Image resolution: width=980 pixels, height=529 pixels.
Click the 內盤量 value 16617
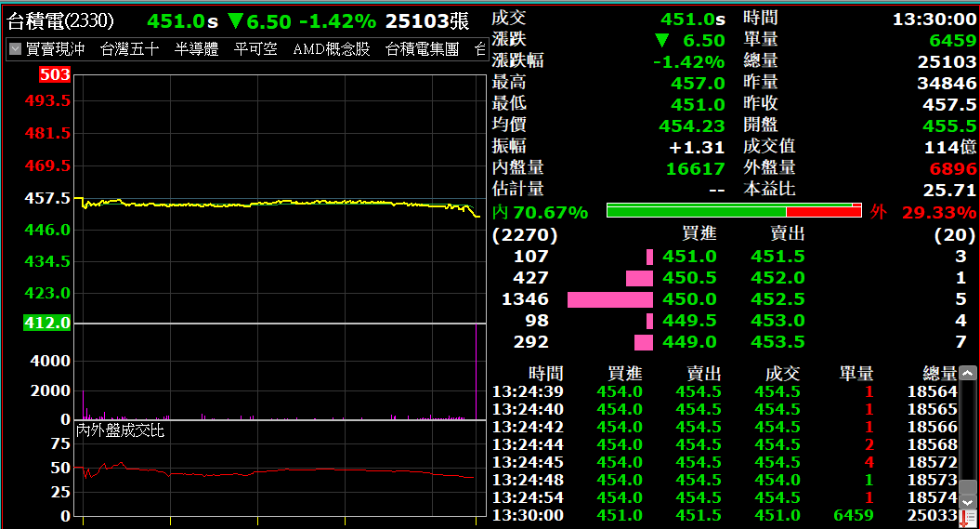click(x=695, y=169)
